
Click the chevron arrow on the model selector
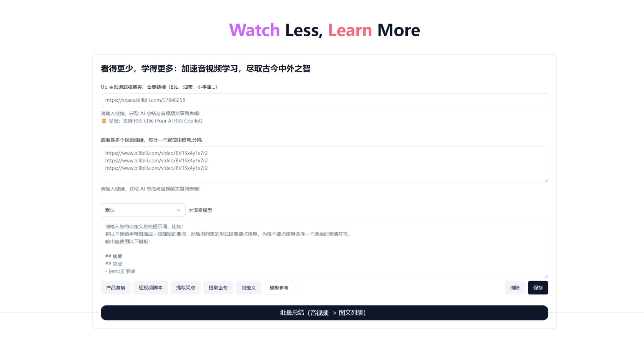(178, 210)
